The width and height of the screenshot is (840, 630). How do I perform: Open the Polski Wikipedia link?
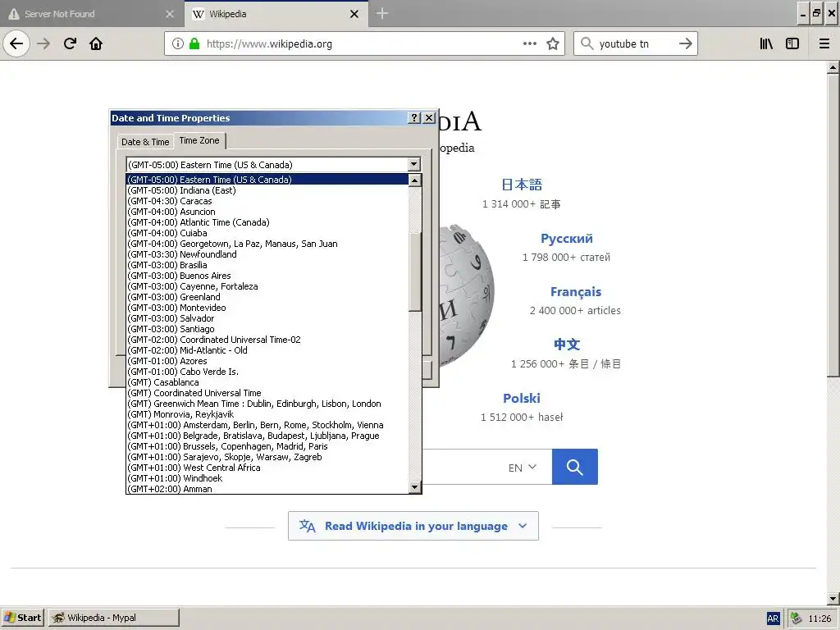pyautogui.click(x=521, y=398)
